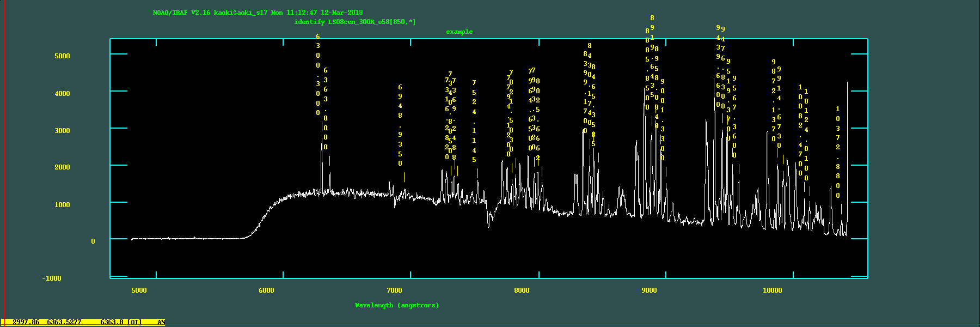This screenshot has height=327, width=980.
Task: Click the 7000 x-axis tick label
Action: 394,290
